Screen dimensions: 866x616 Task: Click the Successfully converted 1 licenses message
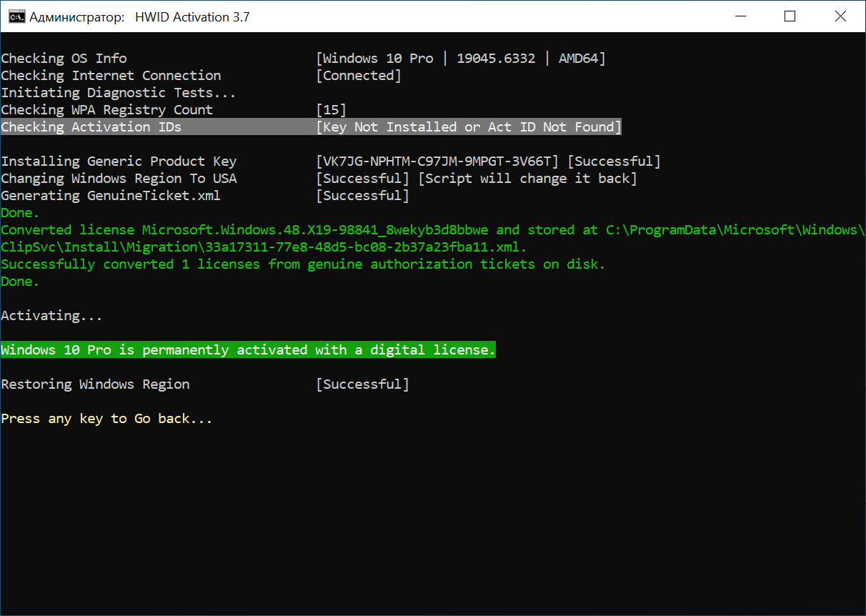click(303, 264)
